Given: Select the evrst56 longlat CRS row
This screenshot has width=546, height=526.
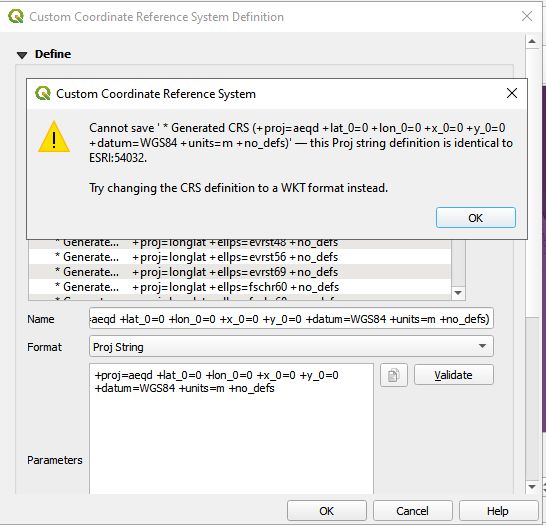Looking at the screenshot, I should pyautogui.click(x=240, y=257).
